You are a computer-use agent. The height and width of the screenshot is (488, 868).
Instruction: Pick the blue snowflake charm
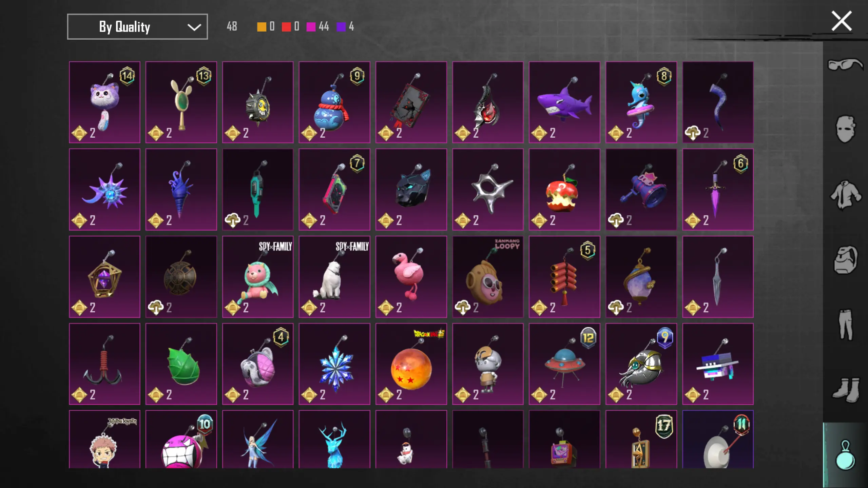(334, 364)
